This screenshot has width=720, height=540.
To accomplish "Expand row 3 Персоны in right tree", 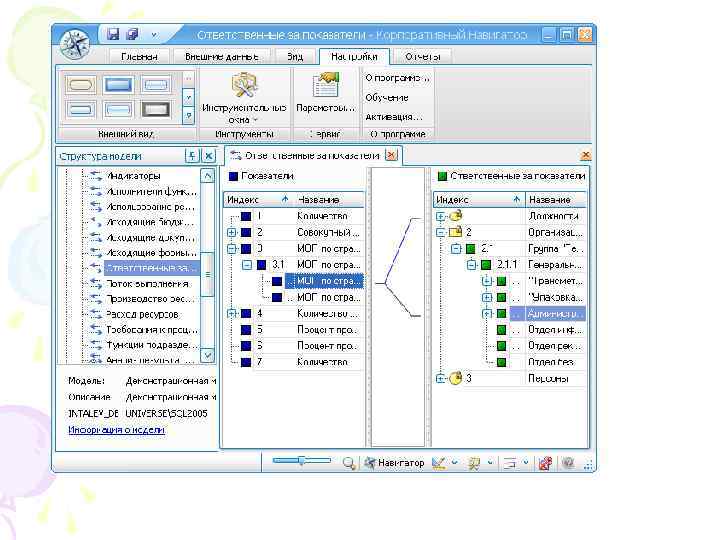I will (x=440, y=379).
